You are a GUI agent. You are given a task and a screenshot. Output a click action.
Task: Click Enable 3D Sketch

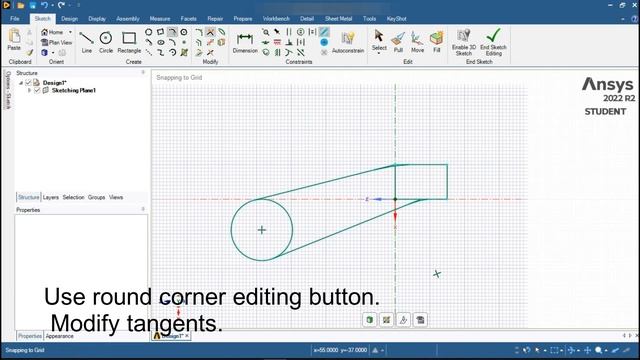[x=464, y=42]
